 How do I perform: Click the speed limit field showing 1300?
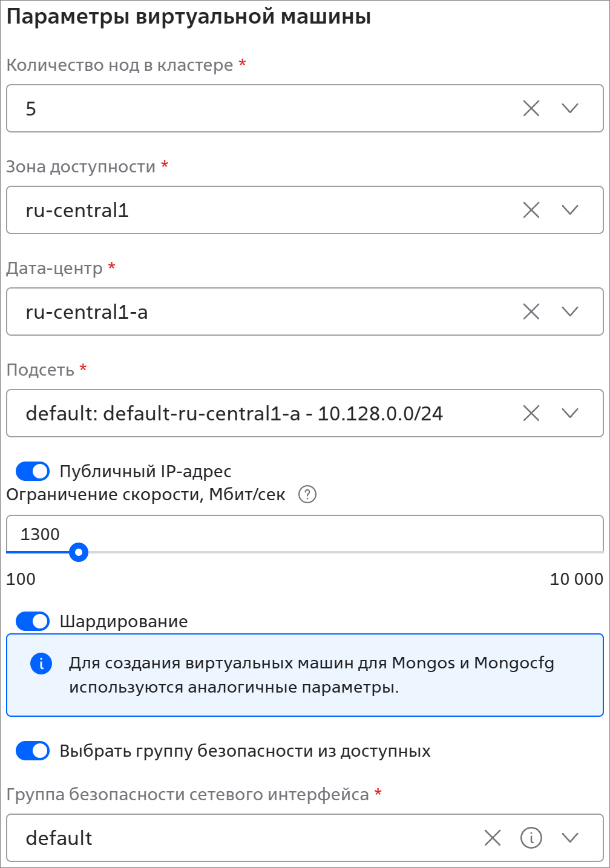click(303, 534)
